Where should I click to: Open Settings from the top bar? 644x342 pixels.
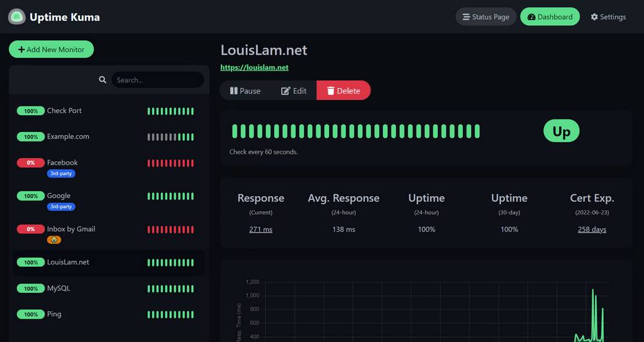608,17
